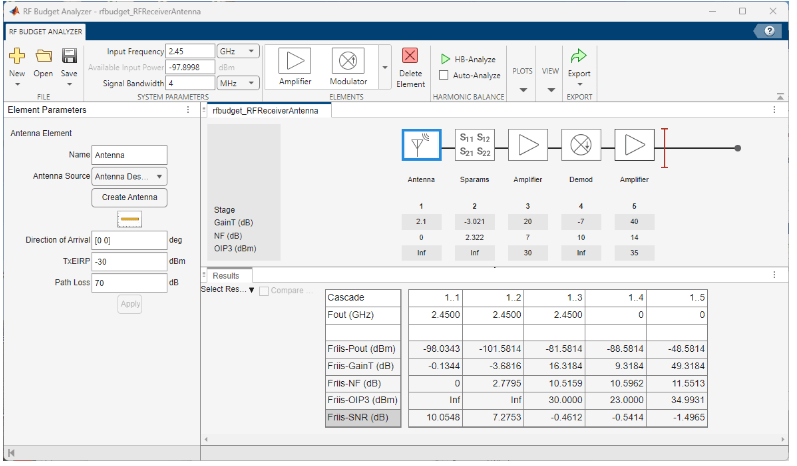This screenshot has height=466, width=797.
Task: Open the Input Frequency GHz unit dropdown
Action: coord(240,50)
